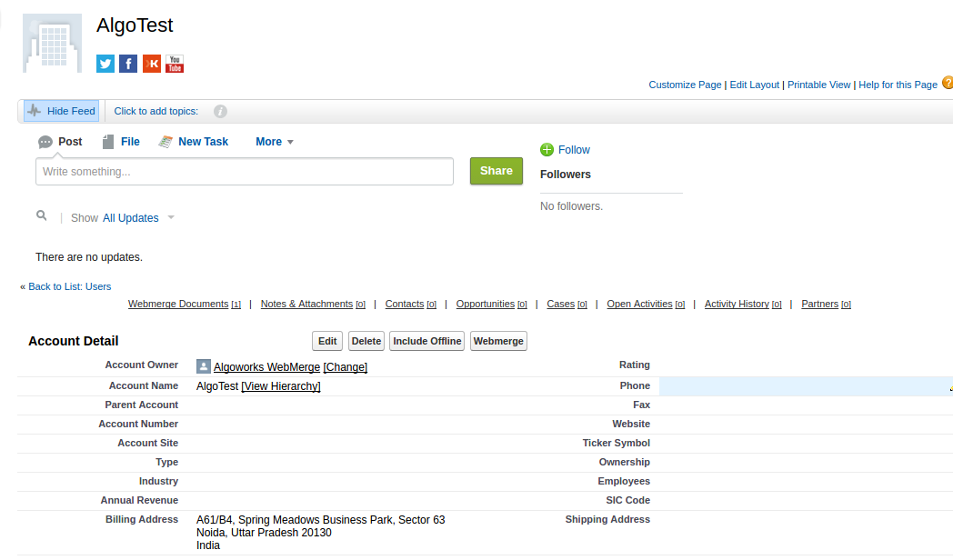Screen dimensions: 953x560
Task: Click the account owner user icon
Action: [x=204, y=366]
